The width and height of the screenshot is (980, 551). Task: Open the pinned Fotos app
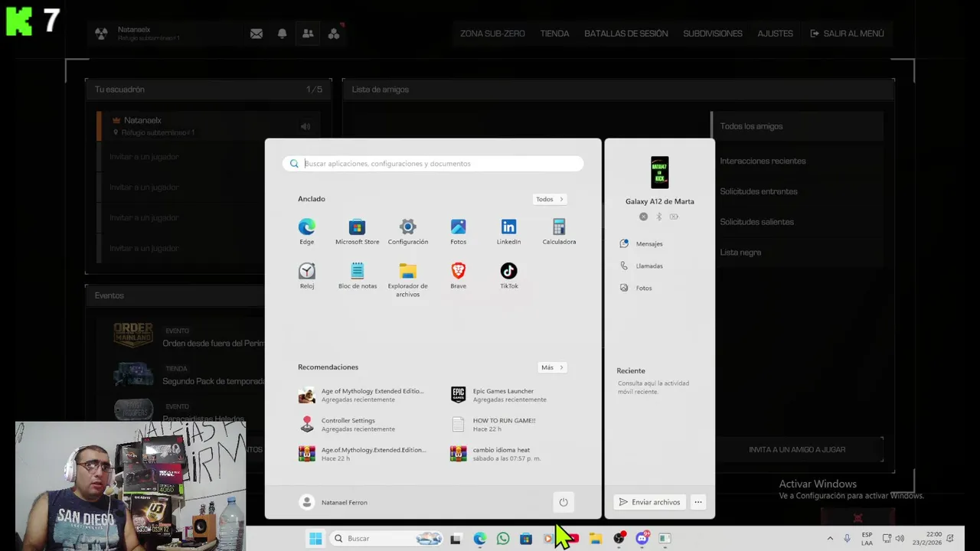click(458, 231)
